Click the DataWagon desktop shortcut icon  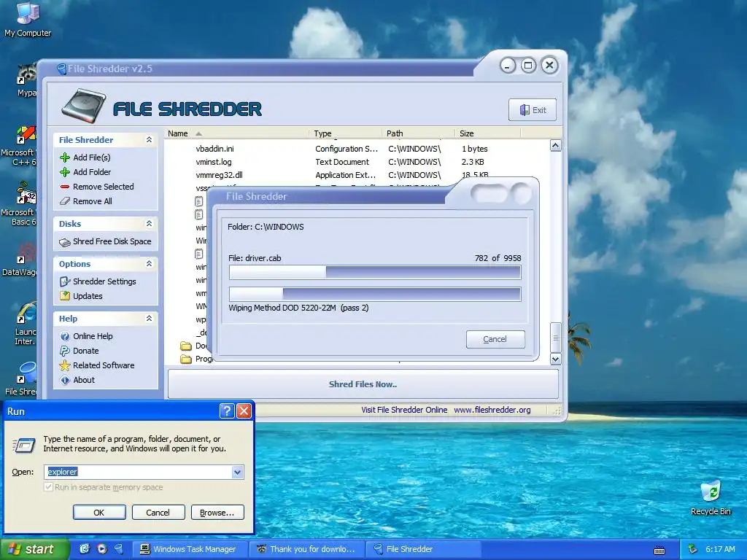(27, 254)
